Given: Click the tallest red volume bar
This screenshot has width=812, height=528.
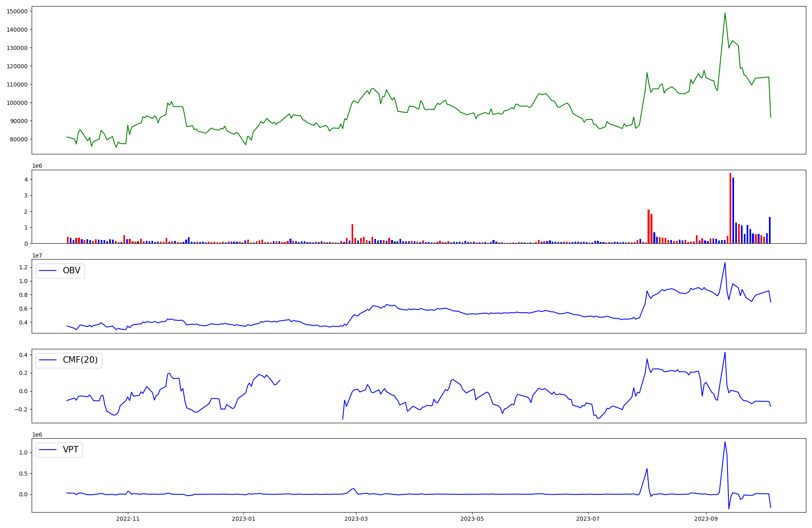Looking at the screenshot, I should coord(730,208).
